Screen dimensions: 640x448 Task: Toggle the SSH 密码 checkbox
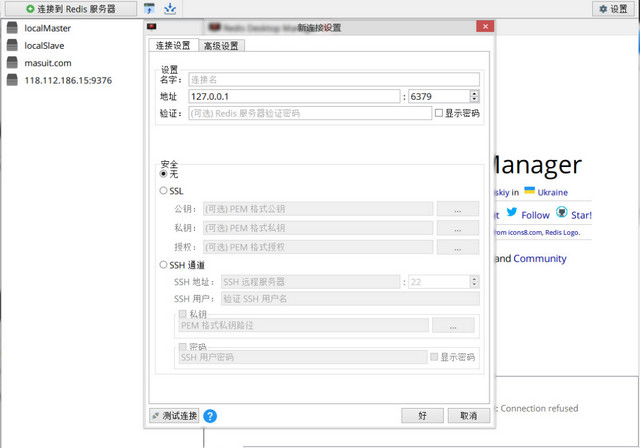click(x=183, y=346)
